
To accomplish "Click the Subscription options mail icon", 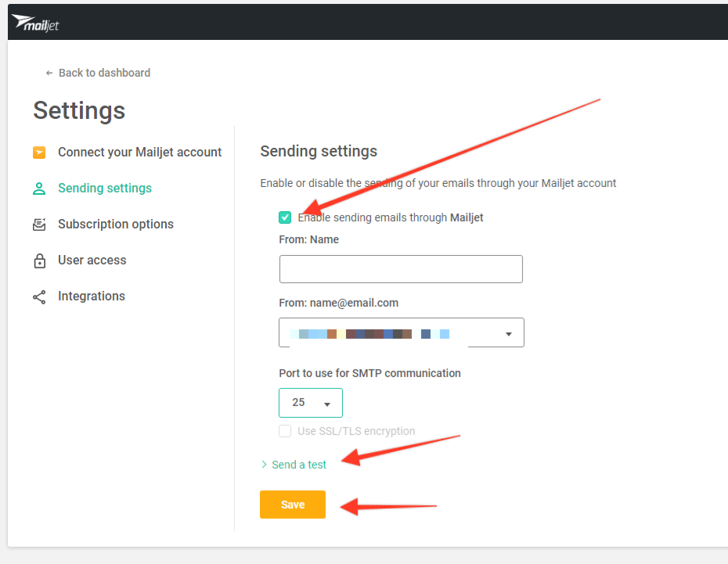I will [39, 225].
